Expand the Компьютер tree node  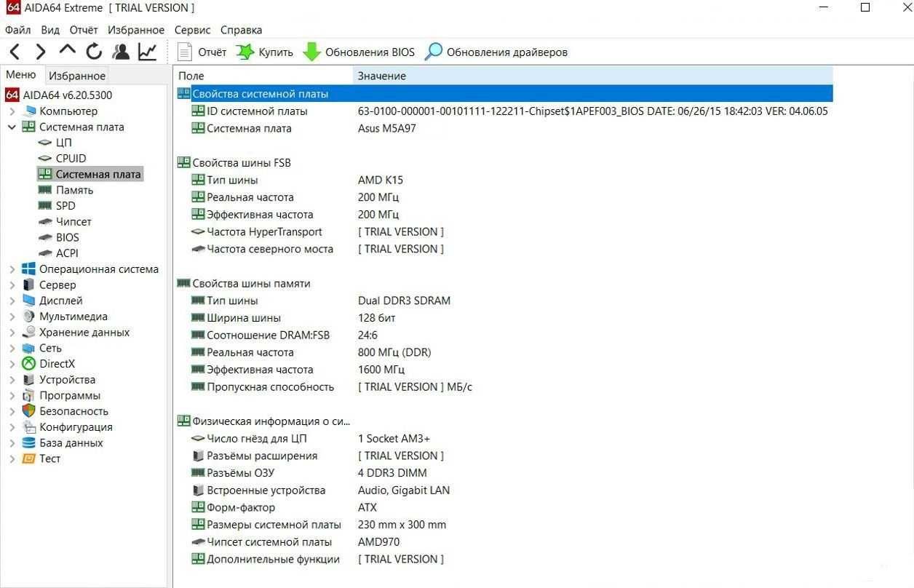(x=12, y=111)
